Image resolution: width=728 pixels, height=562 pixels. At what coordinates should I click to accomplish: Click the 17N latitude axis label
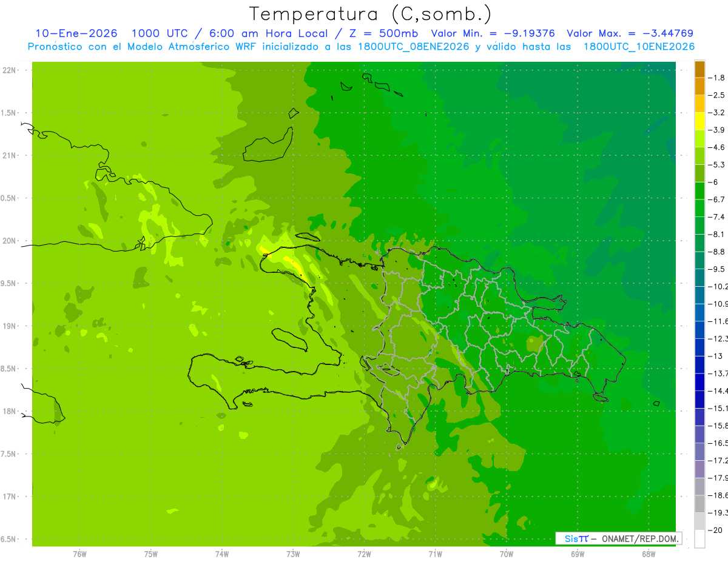point(9,497)
